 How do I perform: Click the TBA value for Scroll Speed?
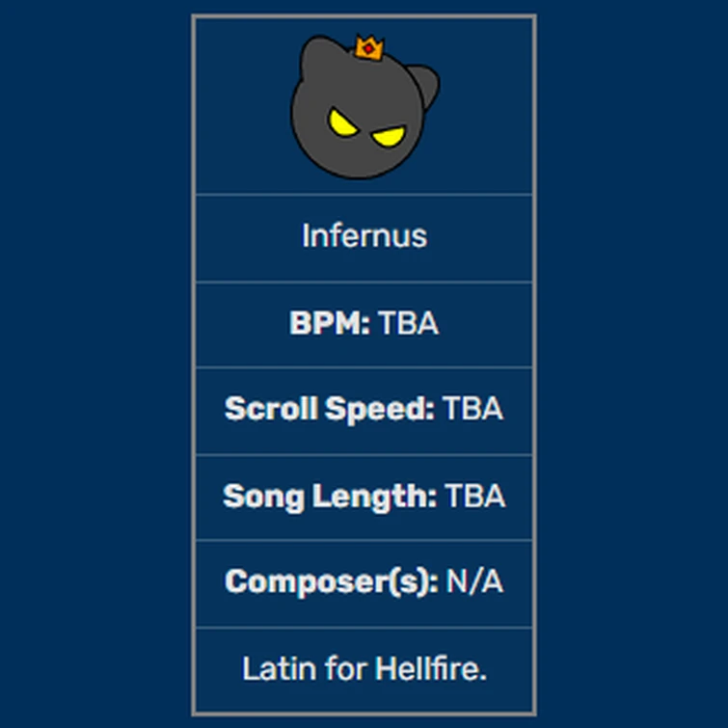pyautogui.click(x=473, y=409)
